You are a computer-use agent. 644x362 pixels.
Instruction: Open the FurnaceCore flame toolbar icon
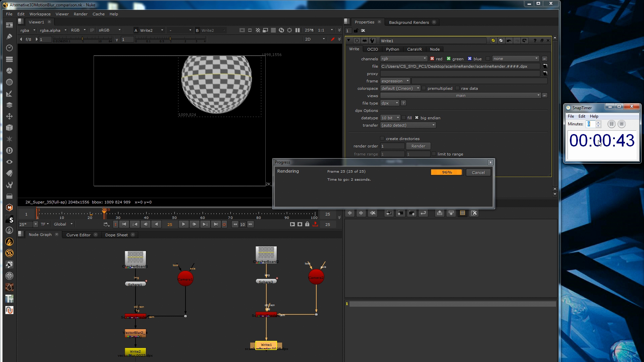[x=9, y=242]
